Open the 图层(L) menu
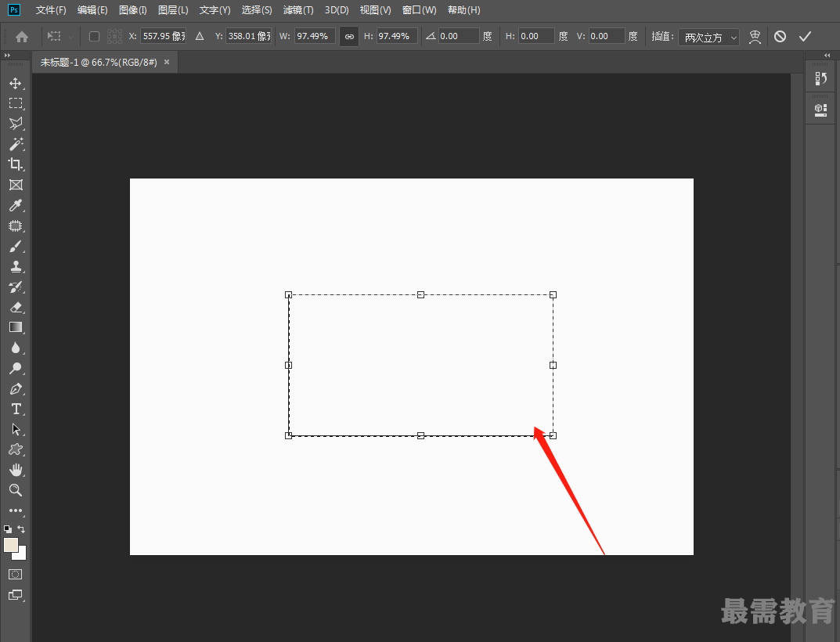The height and width of the screenshot is (642, 840). (173, 10)
